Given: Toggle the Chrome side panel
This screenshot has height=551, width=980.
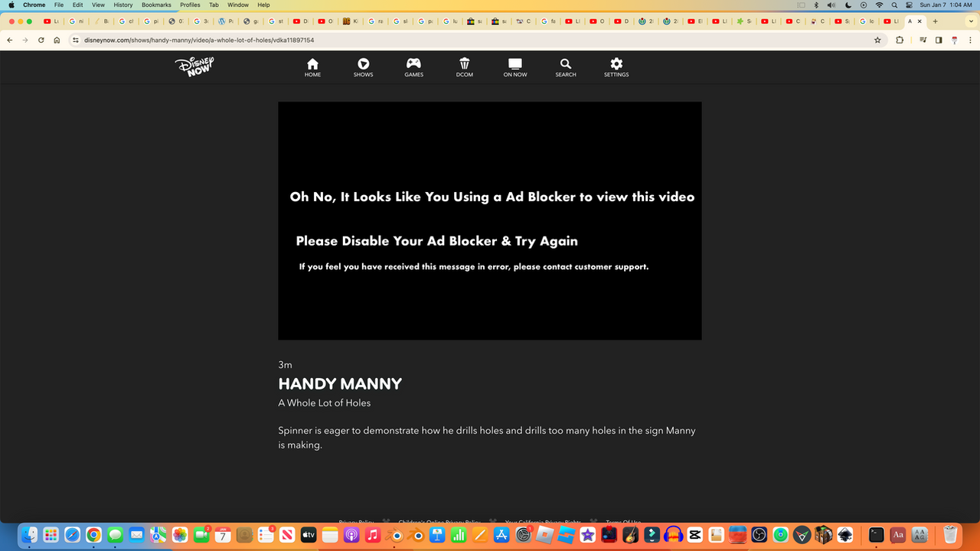Looking at the screenshot, I should coord(939,40).
